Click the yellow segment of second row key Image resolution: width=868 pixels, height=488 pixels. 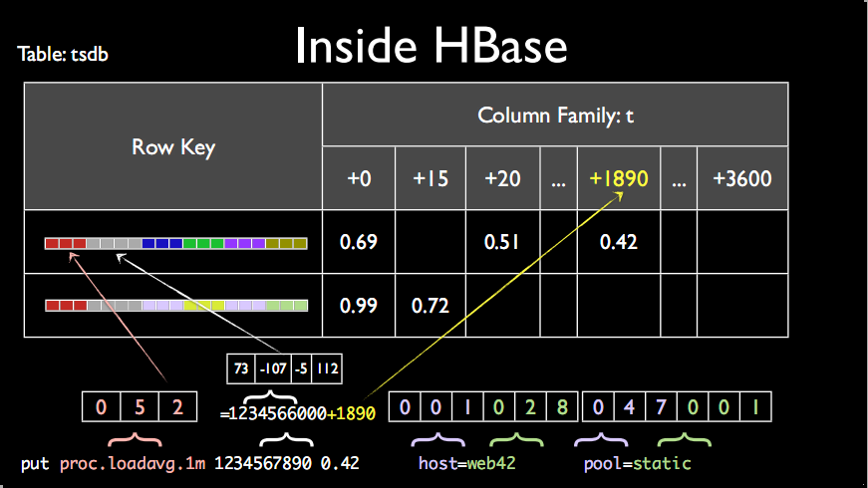pos(203,306)
